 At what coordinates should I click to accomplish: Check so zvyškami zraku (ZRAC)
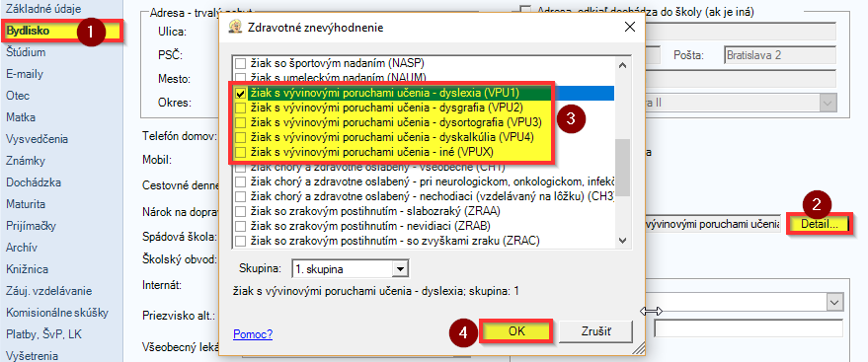click(x=240, y=241)
